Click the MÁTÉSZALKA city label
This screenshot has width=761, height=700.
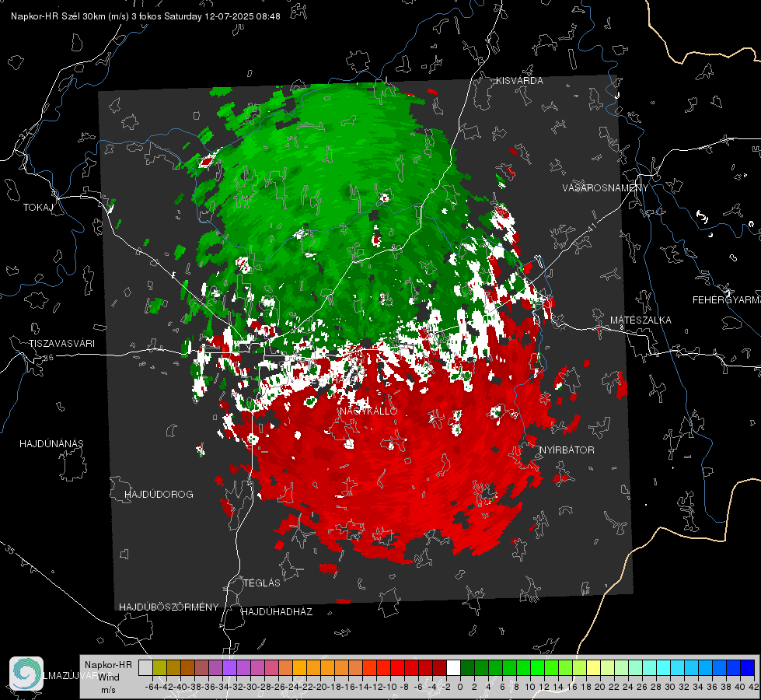pos(641,320)
